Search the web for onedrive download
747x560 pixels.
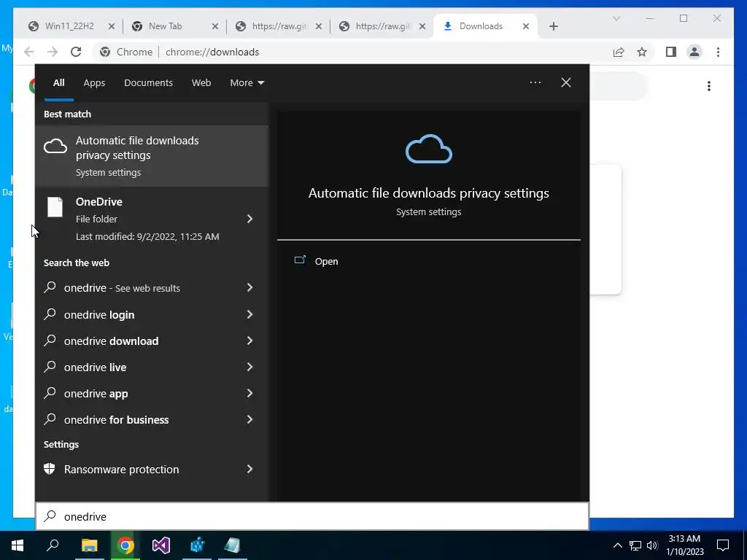[x=111, y=341]
